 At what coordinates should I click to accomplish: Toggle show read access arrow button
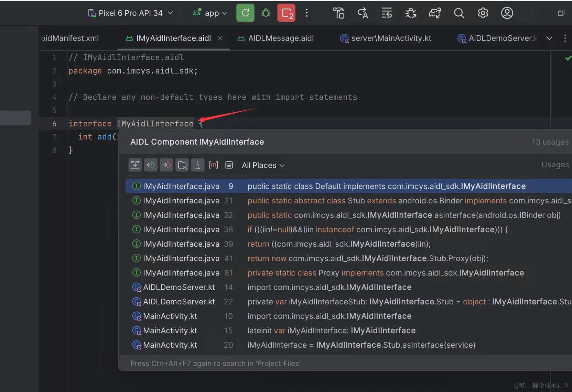(151, 165)
